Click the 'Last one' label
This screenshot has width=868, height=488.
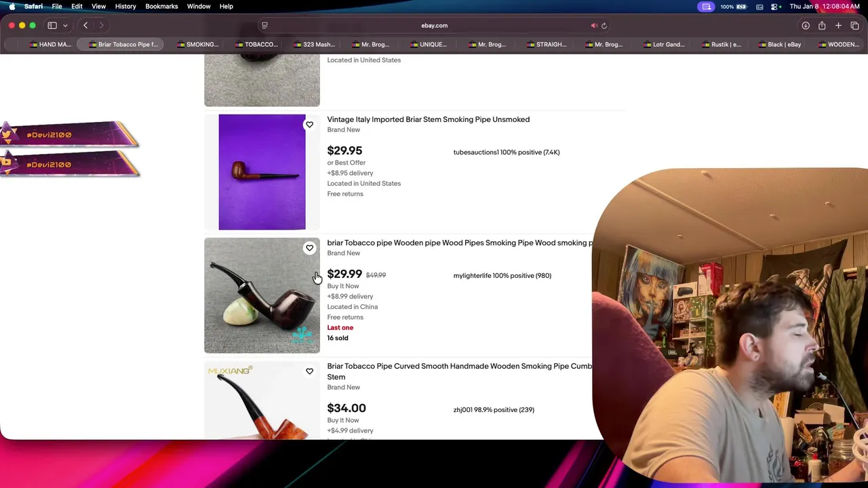[340, 328]
